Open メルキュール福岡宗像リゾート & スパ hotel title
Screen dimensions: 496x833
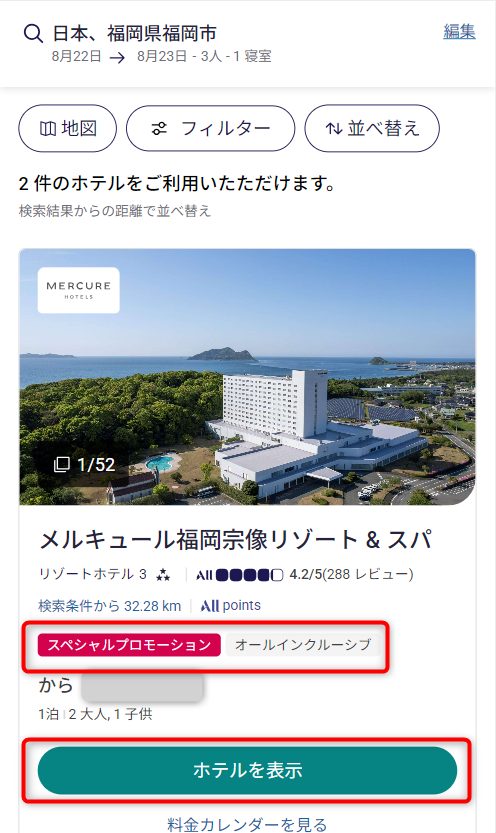click(236, 540)
